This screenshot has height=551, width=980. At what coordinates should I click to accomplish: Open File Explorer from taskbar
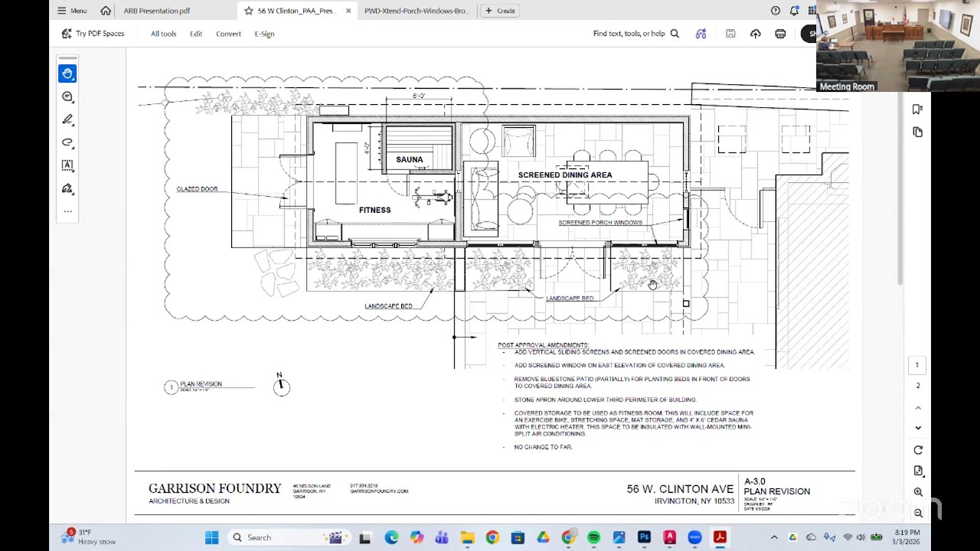(x=467, y=537)
